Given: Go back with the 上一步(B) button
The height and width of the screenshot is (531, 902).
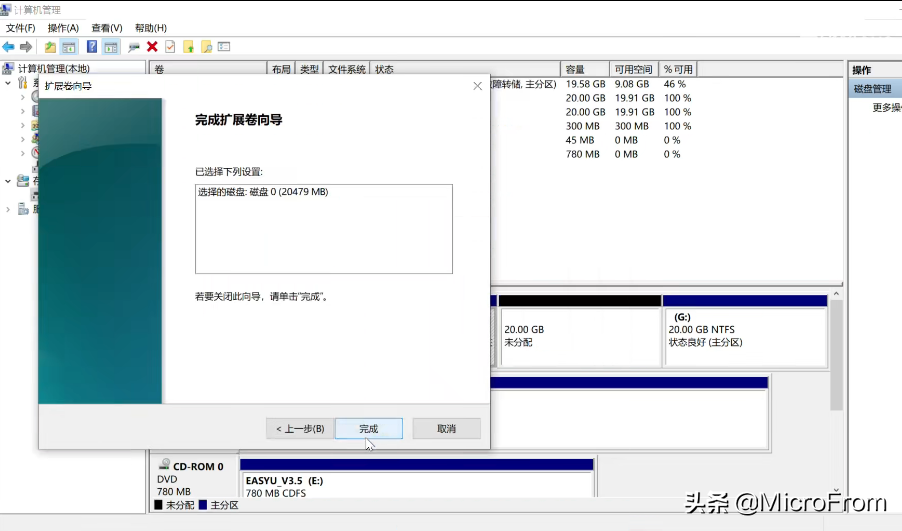Looking at the screenshot, I should click(x=300, y=428).
